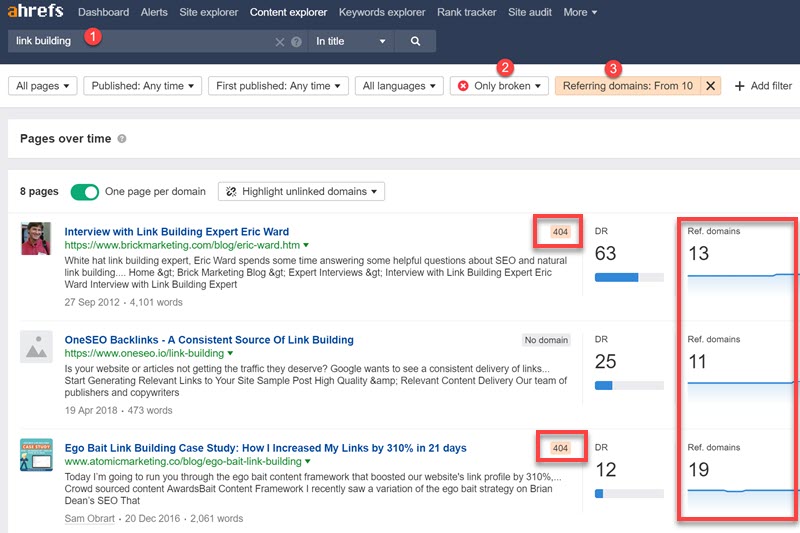Open the More menu
800x533 pixels.
pos(580,12)
